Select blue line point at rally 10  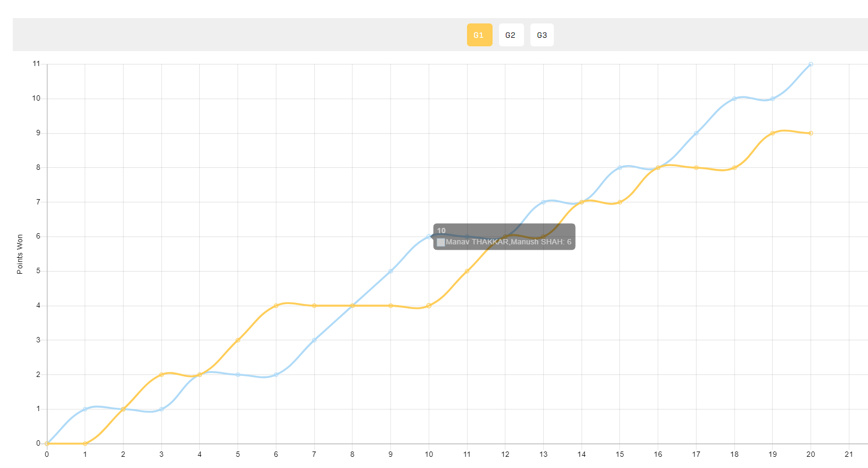pyautogui.click(x=429, y=236)
